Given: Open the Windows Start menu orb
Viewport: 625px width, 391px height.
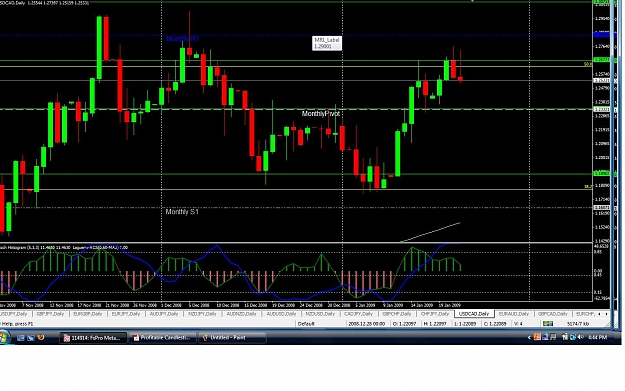Looking at the screenshot, I should point(4,338).
